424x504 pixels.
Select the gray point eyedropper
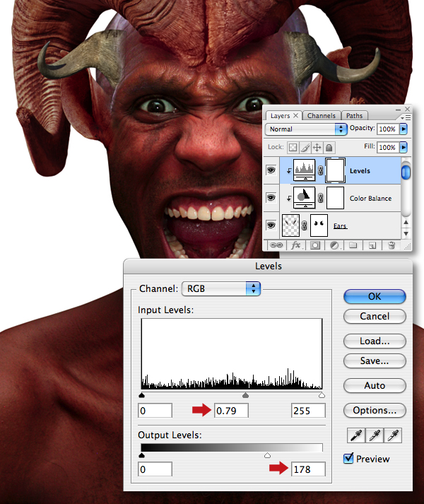pyautogui.click(x=375, y=435)
